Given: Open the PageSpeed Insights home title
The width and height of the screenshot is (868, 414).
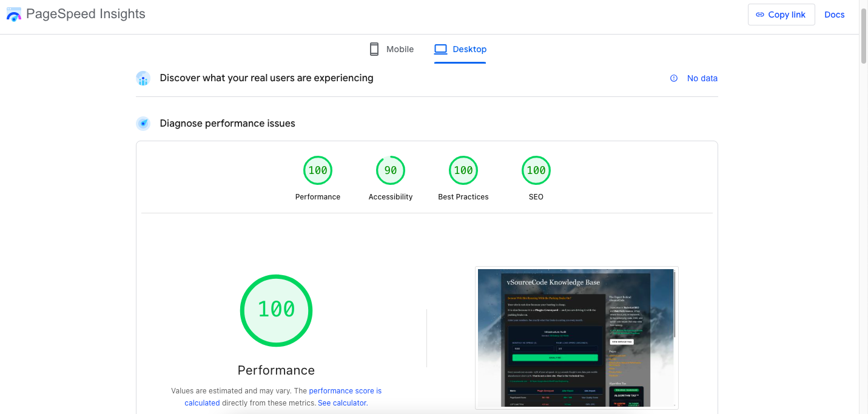Looking at the screenshot, I should (x=86, y=14).
